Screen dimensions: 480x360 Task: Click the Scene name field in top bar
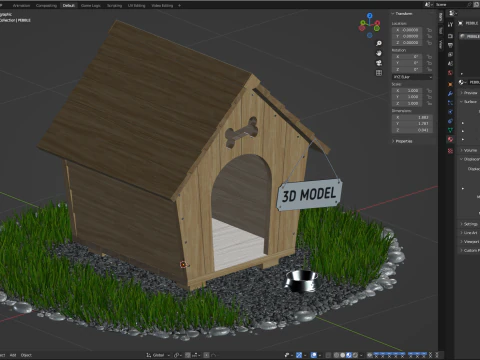pyautogui.click(x=450, y=5)
